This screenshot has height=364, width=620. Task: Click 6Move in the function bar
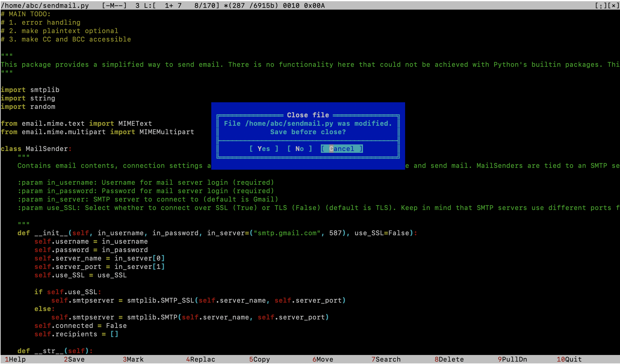[323, 359]
